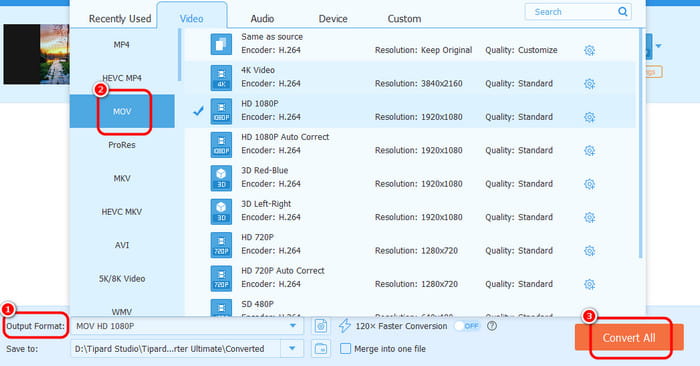Toggle the 120× Faster Conversion switch
700x366 pixels.
tap(467, 326)
